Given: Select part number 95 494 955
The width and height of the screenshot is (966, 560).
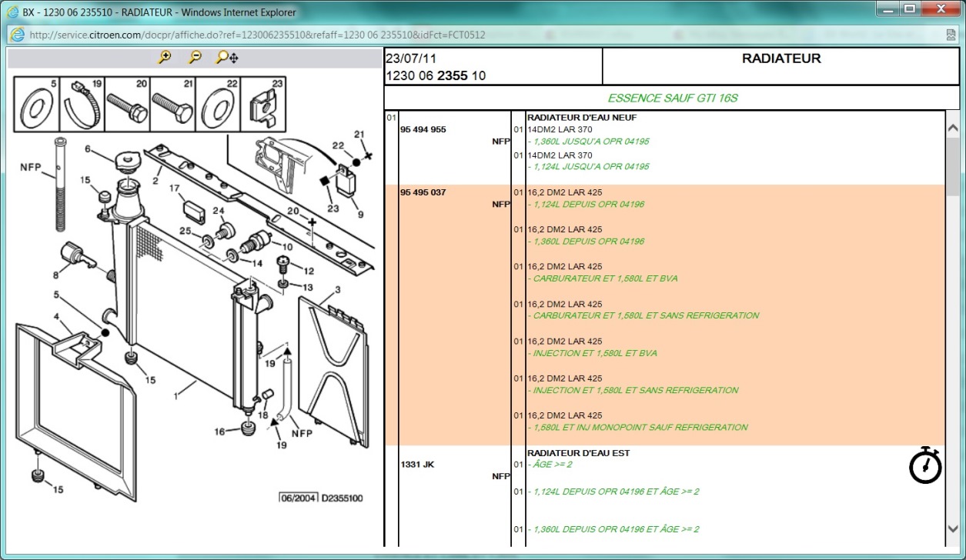Looking at the screenshot, I should click(x=423, y=130).
